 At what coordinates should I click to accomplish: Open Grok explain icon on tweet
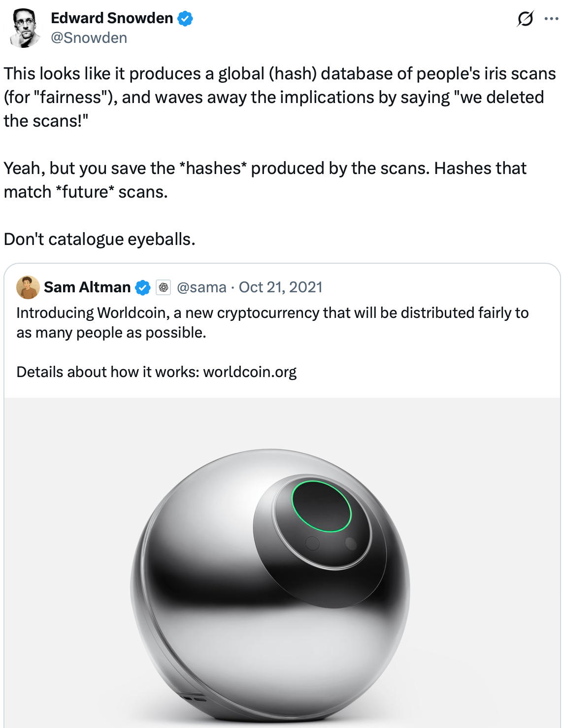pyautogui.click(x=525, y=19)
